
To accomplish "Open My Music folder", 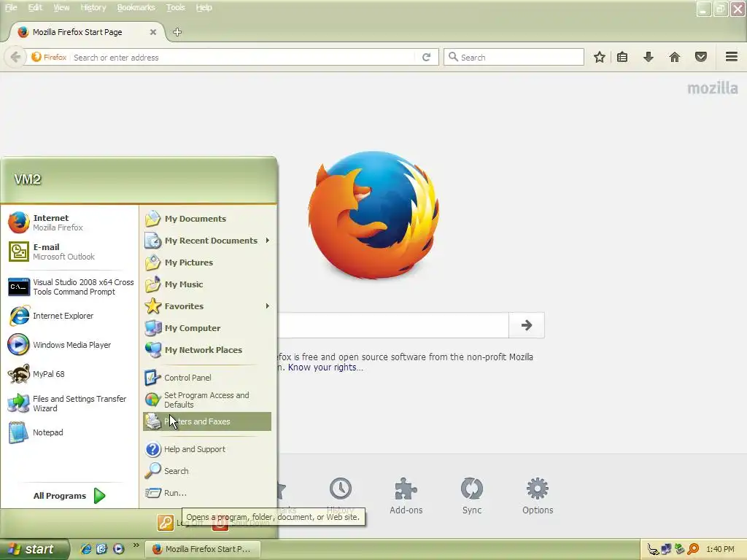I will click(x=207, y=284).
